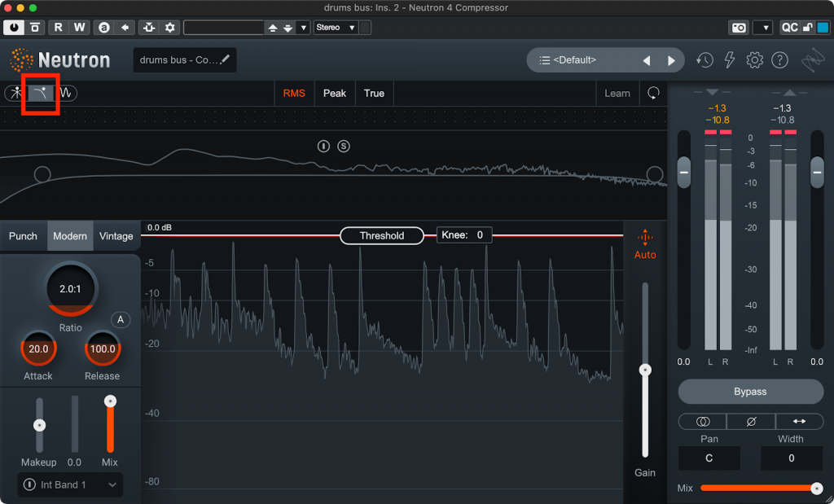Select the detection filter curve mode icon

41,93
